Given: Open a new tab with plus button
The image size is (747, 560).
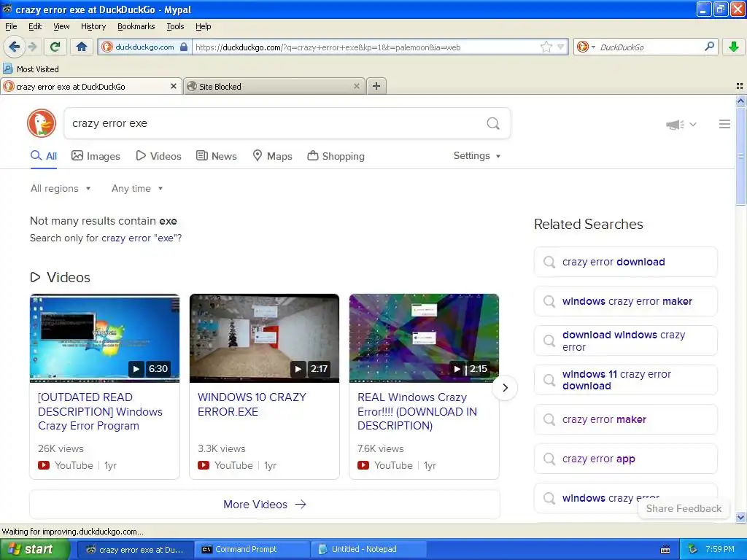Looking at the screenshot, I should [376, 86].
